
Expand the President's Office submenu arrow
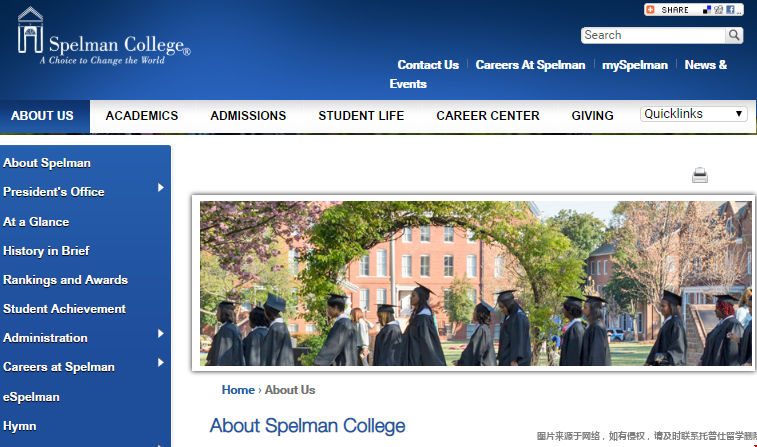click(x=161, y=188)
